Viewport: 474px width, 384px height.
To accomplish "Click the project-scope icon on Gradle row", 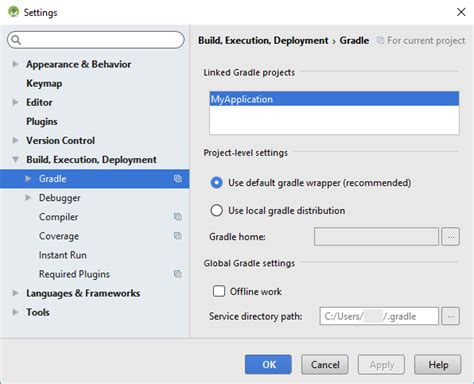I will click(178, 179).
